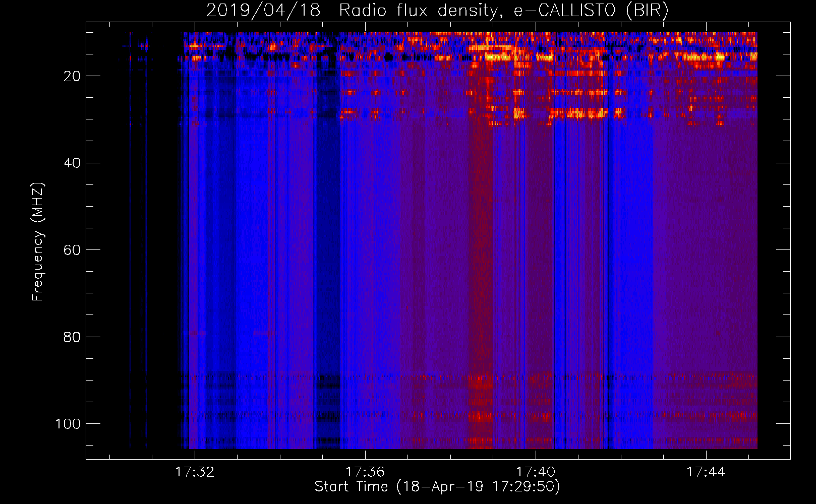Click the 80 MHz frequency tick label
The height and width of the screenshot is (504, 816).
coord(73,337)
